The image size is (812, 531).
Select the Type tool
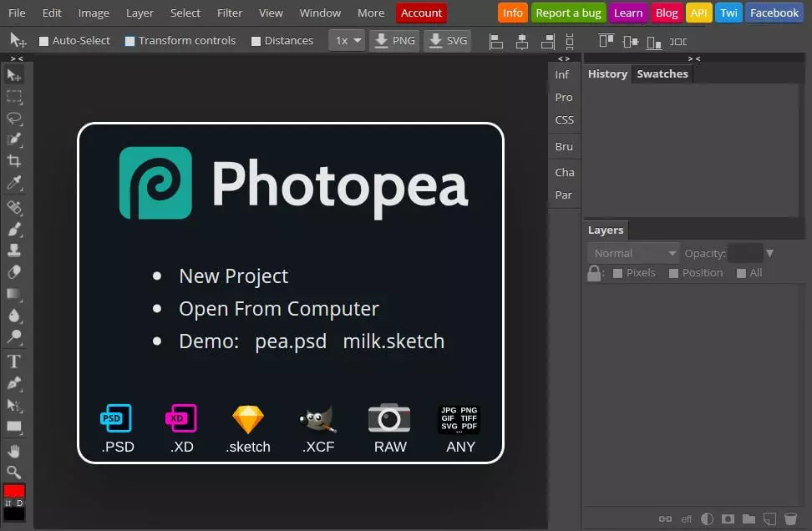point(14,362)
